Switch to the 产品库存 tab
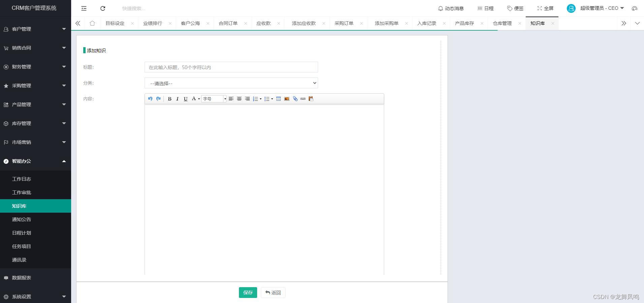 click(x=464, y=23)
